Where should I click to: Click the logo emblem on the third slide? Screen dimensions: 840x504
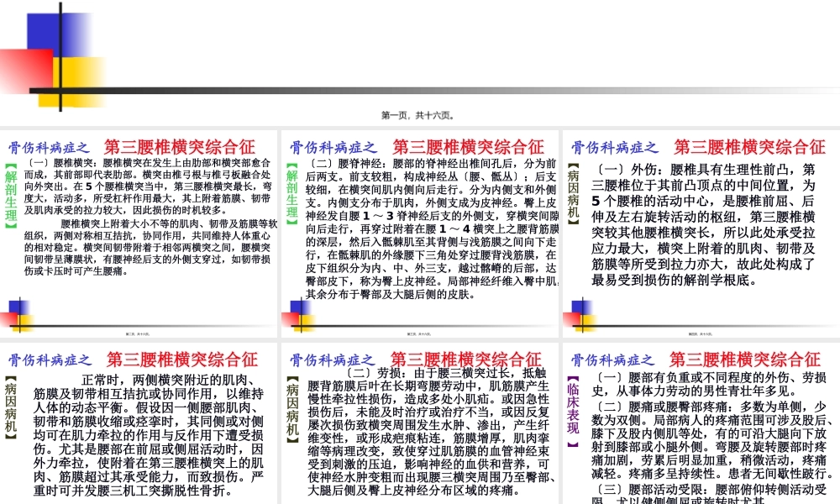(580, 315)
